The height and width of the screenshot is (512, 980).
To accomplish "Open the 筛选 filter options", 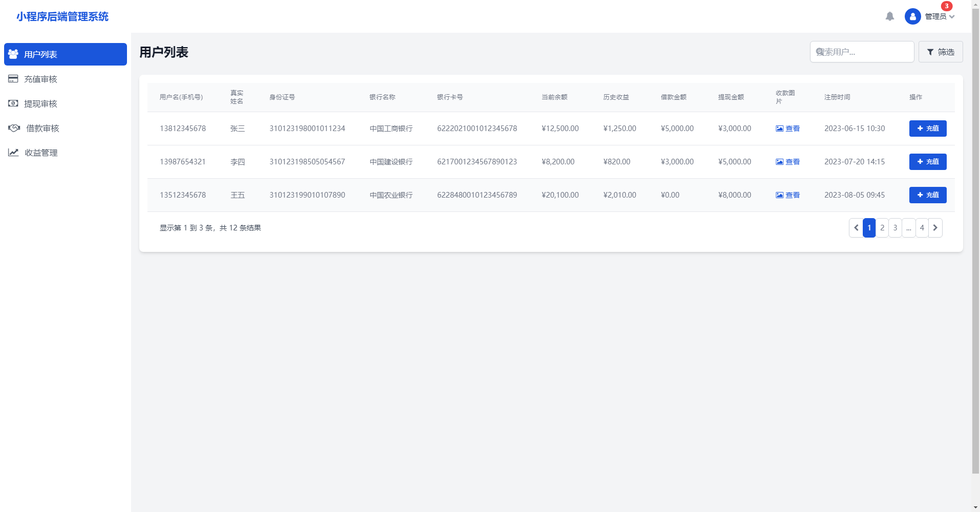I will 940,52.
